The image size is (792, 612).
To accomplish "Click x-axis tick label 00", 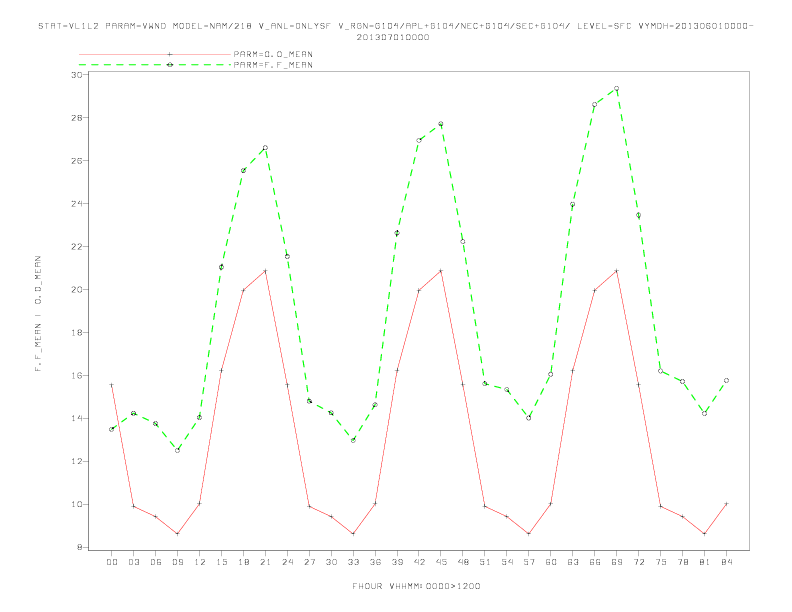I will pyautogui.click(x=112, y=562).
